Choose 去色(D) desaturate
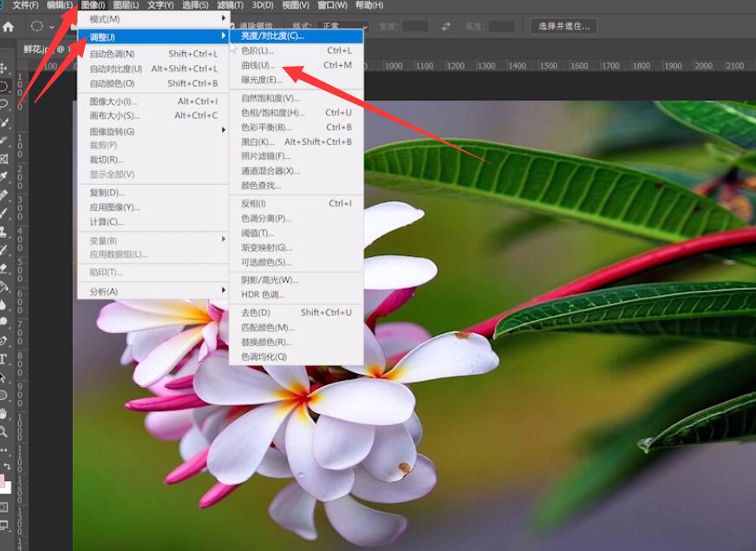 [x=296, y=312]
